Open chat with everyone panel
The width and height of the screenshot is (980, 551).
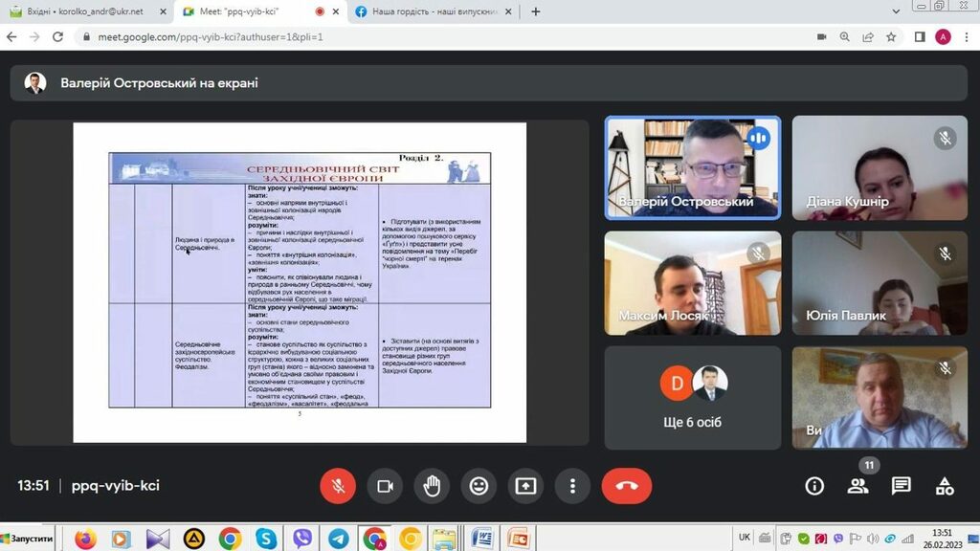coord(901,486)
